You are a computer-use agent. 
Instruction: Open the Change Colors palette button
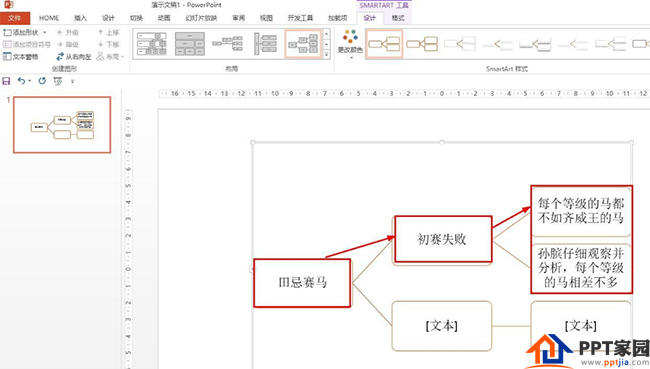(350, 44)
